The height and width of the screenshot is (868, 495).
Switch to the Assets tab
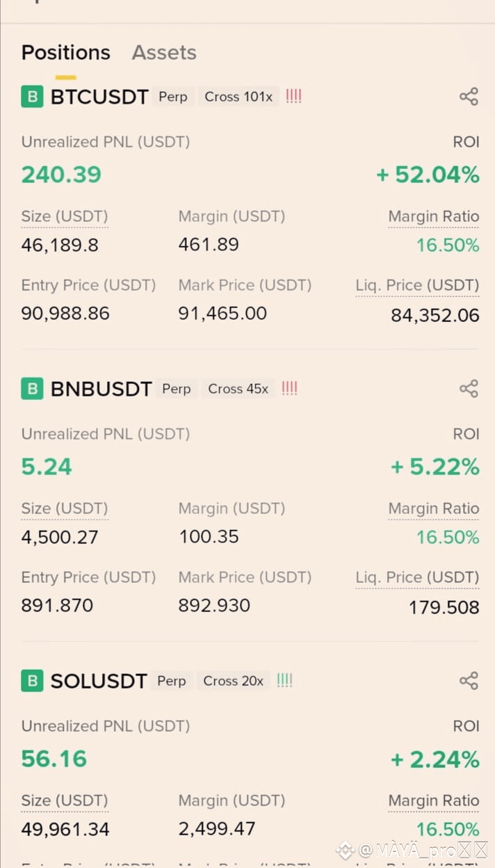164,53
